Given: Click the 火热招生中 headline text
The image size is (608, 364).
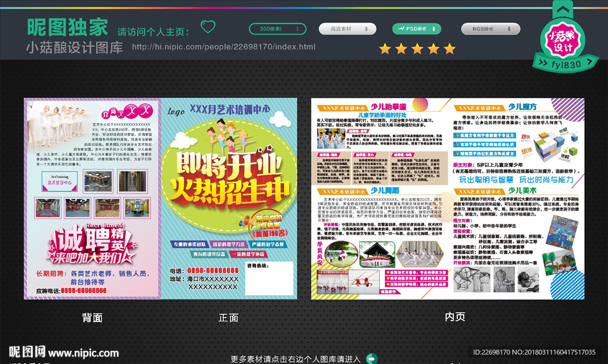Looking at the screenshot, I should click(230, 191).
